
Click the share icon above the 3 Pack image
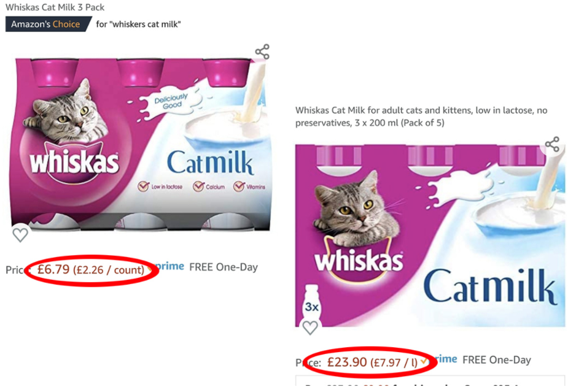(x=262, y=52)
